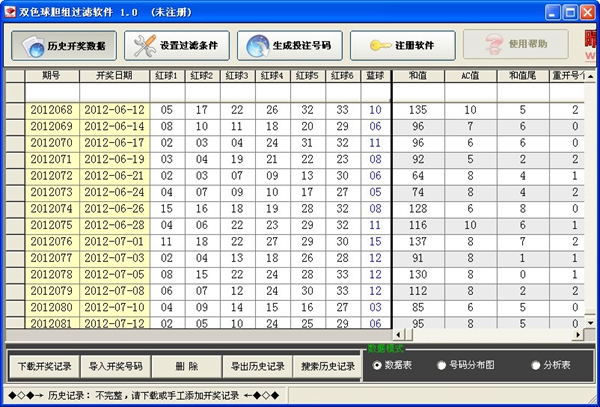Select date cell 2012-07-01
This screenshot has height=407, width=600.
point(114,242)
